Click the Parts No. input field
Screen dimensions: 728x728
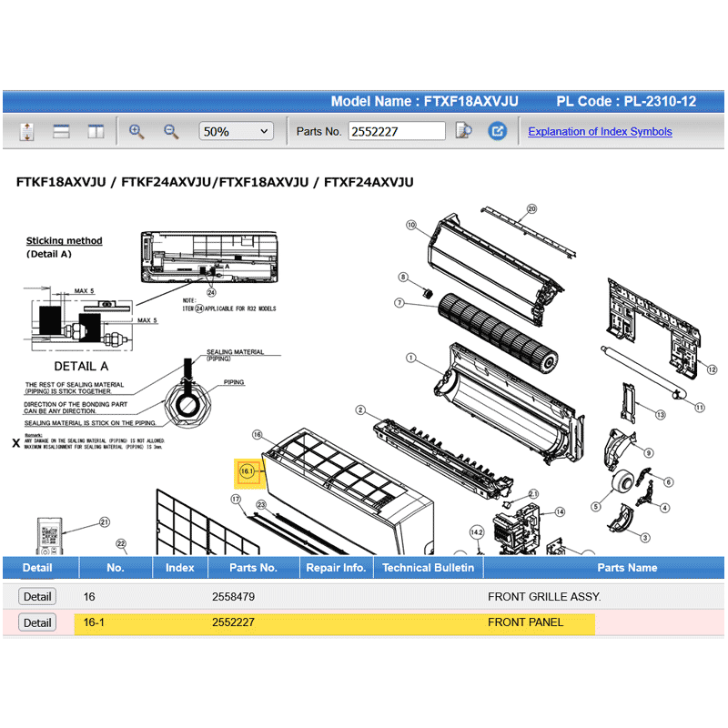(x=397, y=131)
